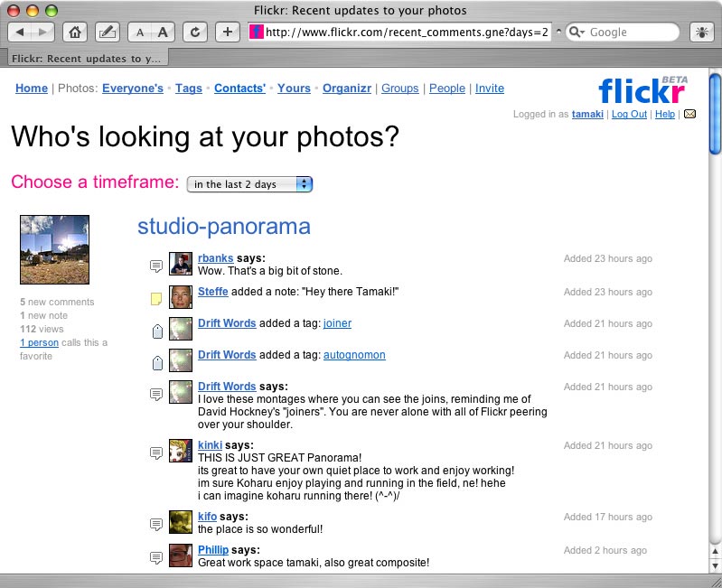
Task: Click rbanks' avatar picture
Action: 181,264
